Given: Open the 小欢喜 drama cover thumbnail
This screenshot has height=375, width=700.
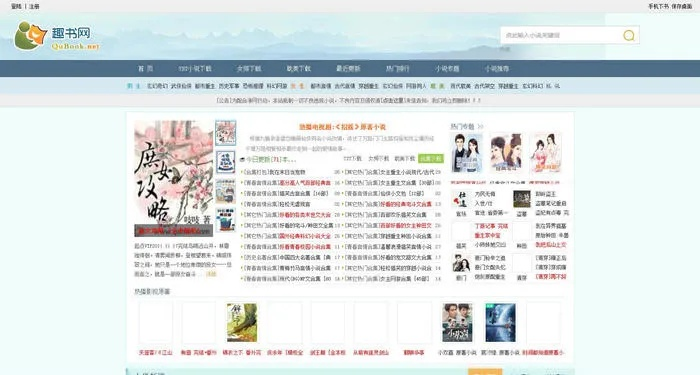Looking at the screenshot, I should click(x=457, y=323).
